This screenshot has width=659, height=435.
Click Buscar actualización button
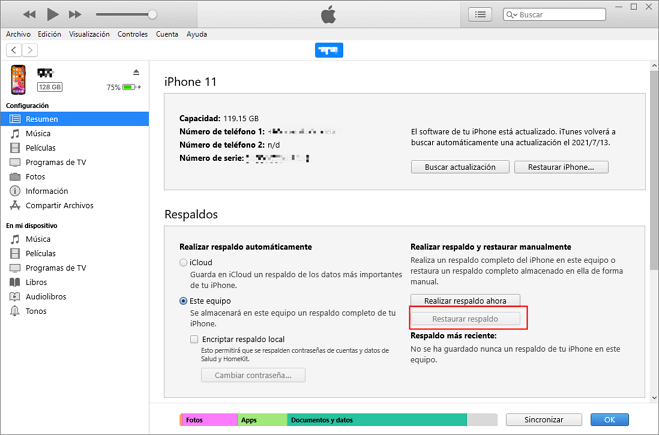pos(460,167)
